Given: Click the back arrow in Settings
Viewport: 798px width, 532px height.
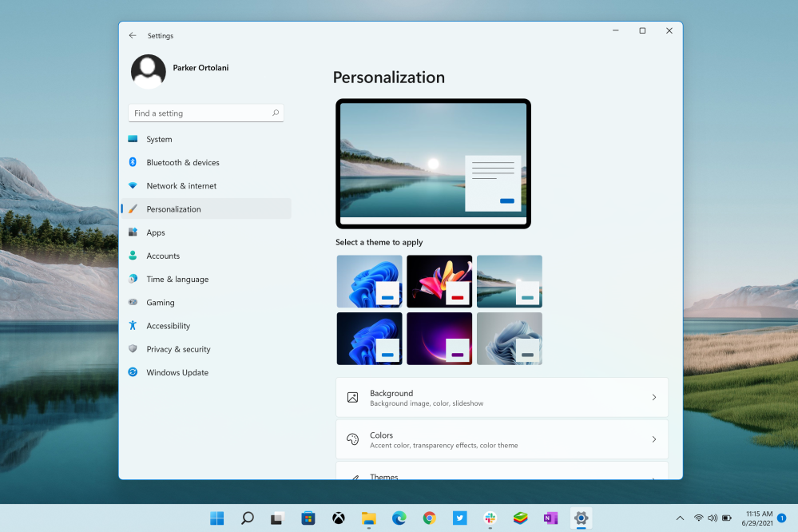Looking at the screenshot, I should coord(133,36).
